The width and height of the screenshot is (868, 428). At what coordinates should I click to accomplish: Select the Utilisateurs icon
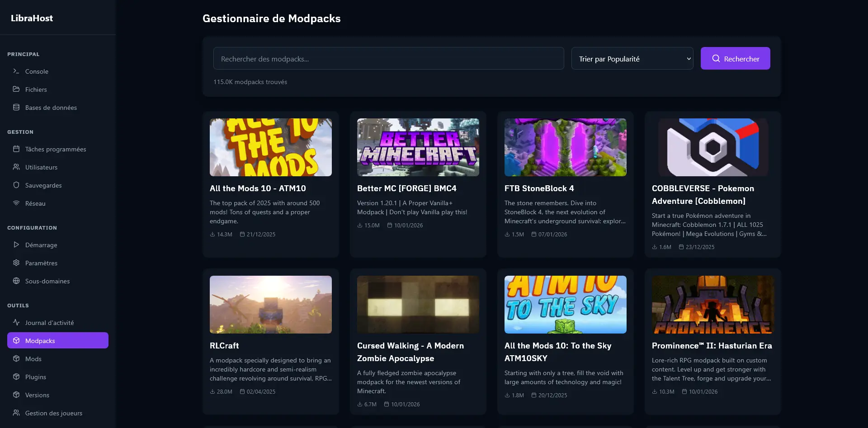tap(15, 167)
